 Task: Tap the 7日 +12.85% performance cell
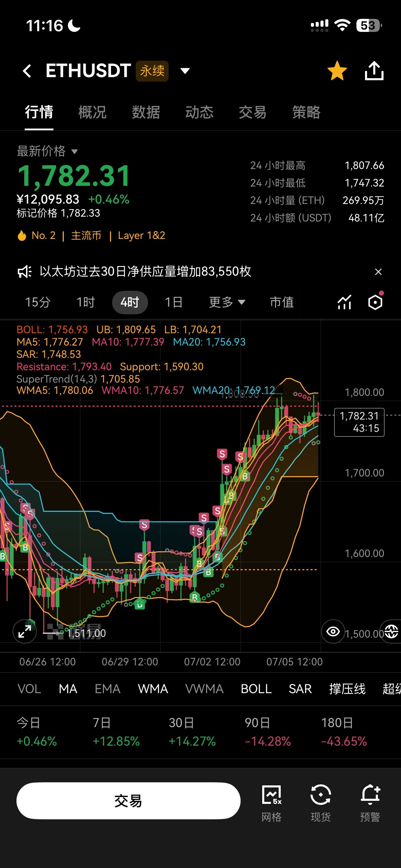click(x=116, y=732)
